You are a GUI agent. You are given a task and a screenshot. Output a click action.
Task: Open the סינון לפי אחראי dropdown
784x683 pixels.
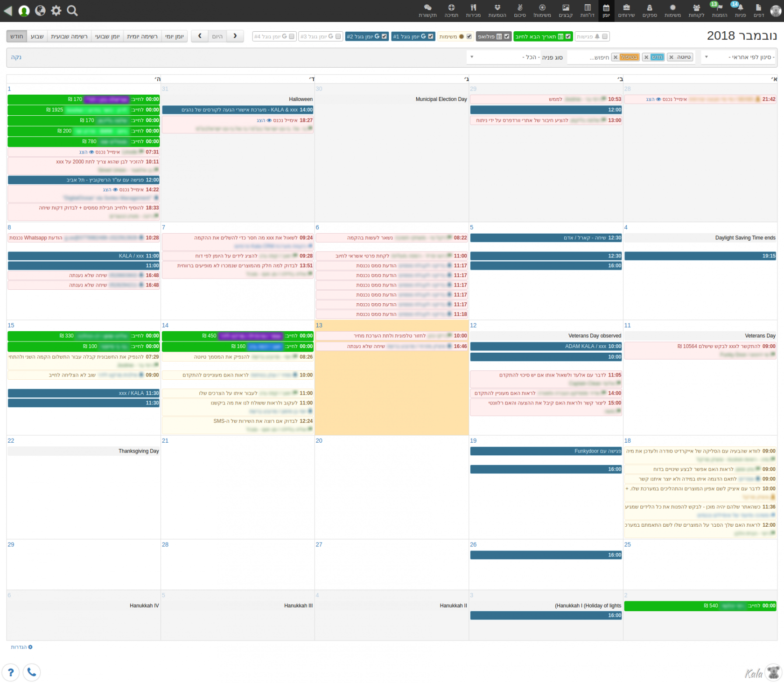tap(739, 57)
